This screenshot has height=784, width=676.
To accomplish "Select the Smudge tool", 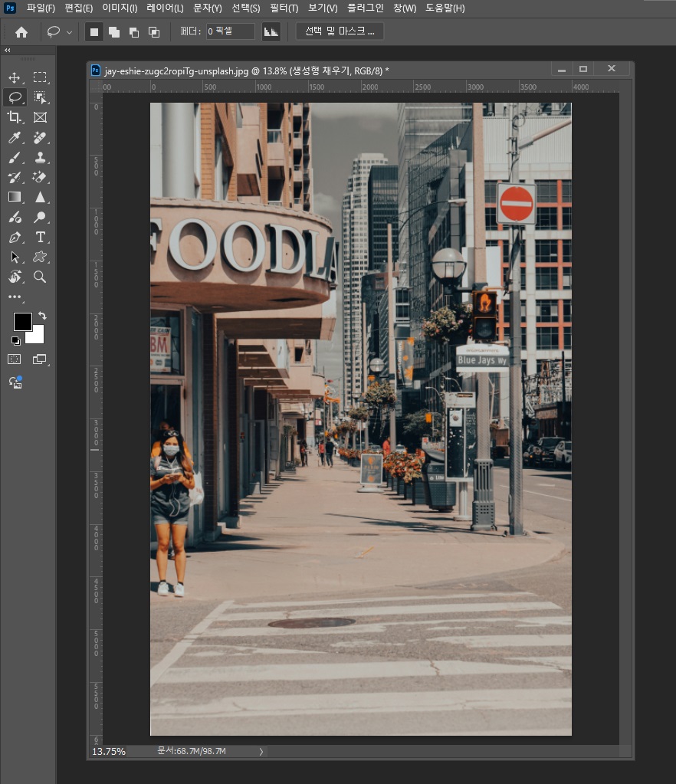I will point(15,217).
